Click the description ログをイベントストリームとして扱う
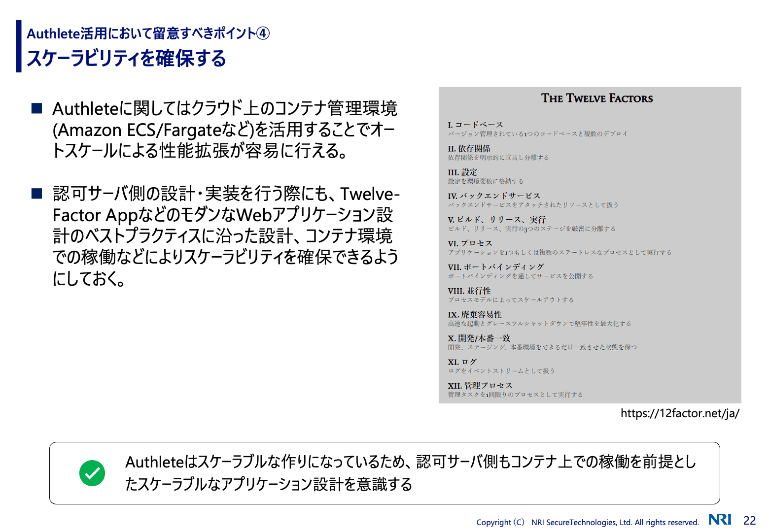Screen dimensions: 769x532 point(501,371)
